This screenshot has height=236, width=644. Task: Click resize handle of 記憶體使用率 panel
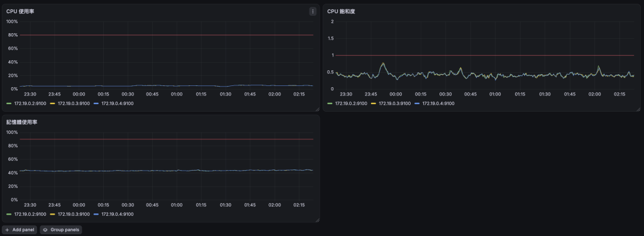[x=317, y=220]
